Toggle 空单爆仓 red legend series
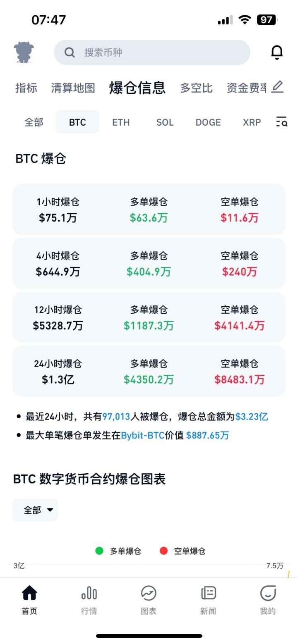The height and width of the screenshot is (644, 298). [183, 551]
